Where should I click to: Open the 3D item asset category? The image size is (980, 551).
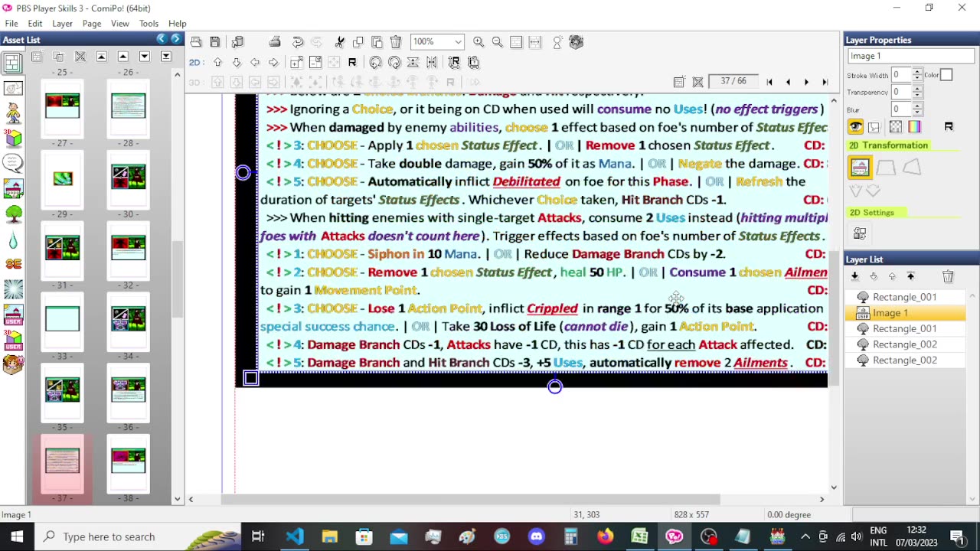click(13, 138)
